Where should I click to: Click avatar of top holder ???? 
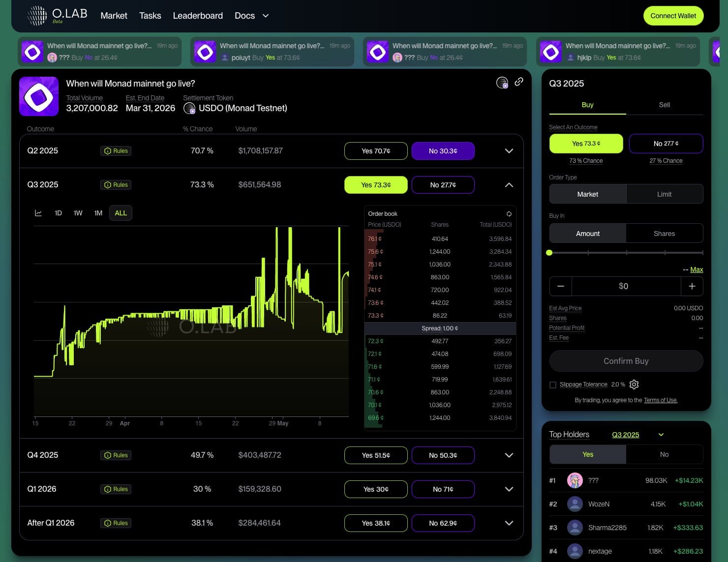click(575, 480)
